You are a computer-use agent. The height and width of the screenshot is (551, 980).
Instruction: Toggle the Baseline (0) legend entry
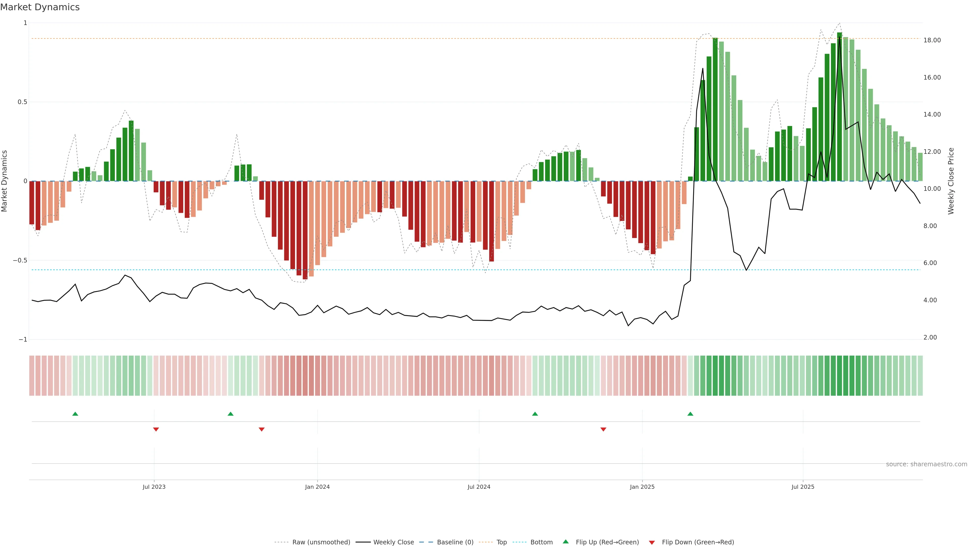[x=455, y=542]
